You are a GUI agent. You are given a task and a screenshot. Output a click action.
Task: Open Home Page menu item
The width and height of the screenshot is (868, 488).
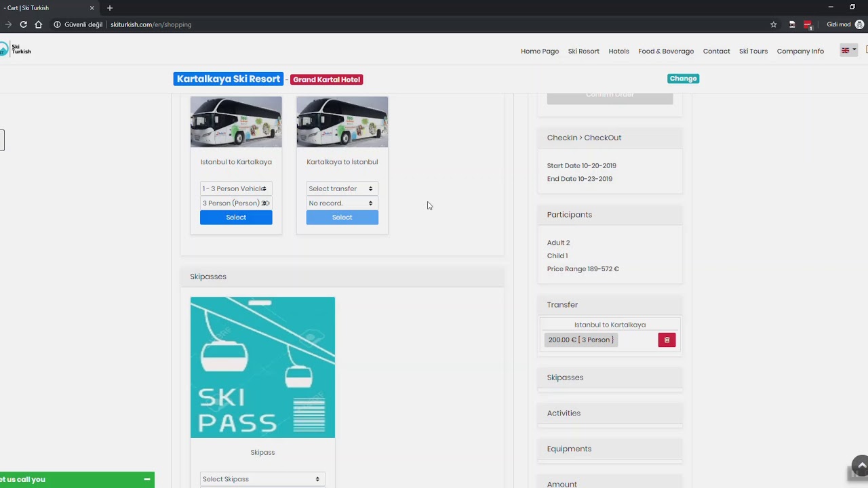pyautogui.click(x=540, y=51)
